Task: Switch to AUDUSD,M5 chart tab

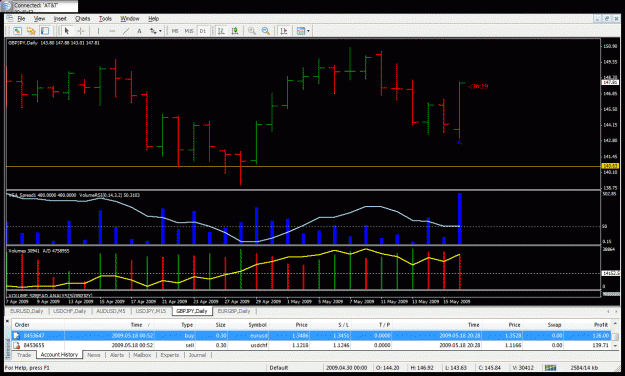Action: (111, 311)
